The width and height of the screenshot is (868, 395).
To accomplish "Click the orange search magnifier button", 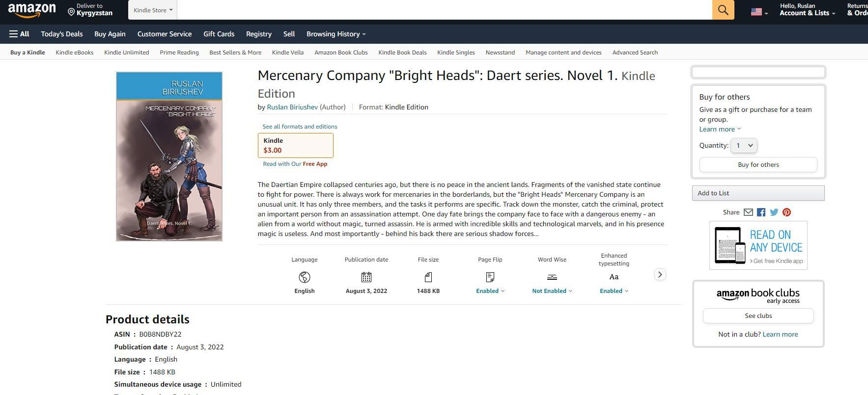I will [723, 10].
